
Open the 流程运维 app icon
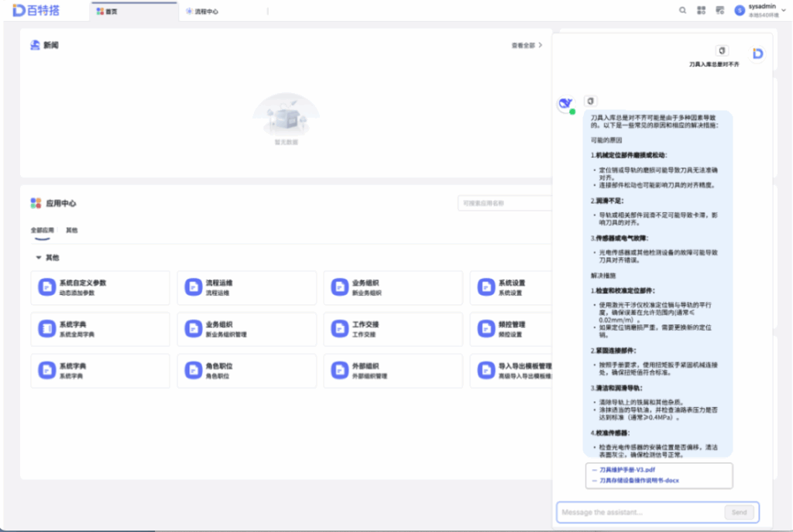[193, 287]
